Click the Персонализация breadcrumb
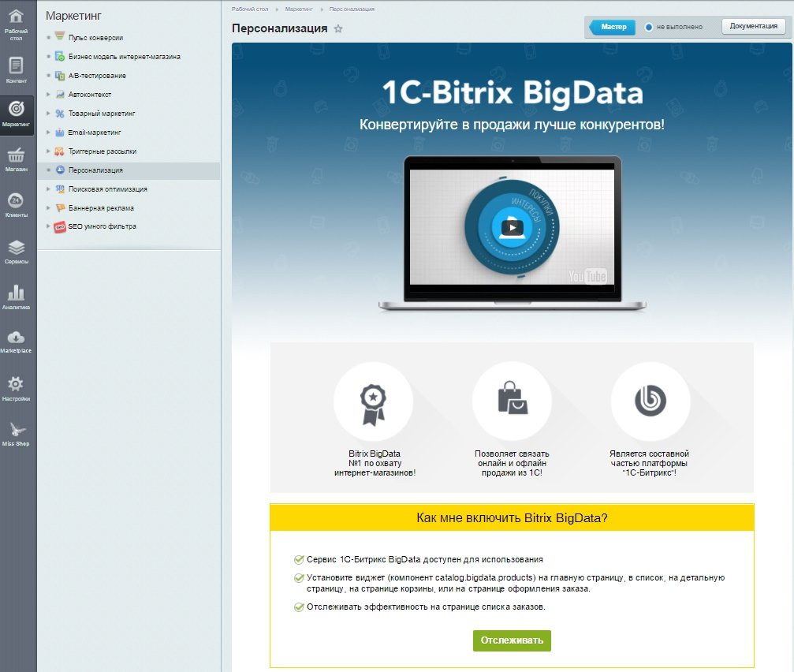 (x=352, y=9)
